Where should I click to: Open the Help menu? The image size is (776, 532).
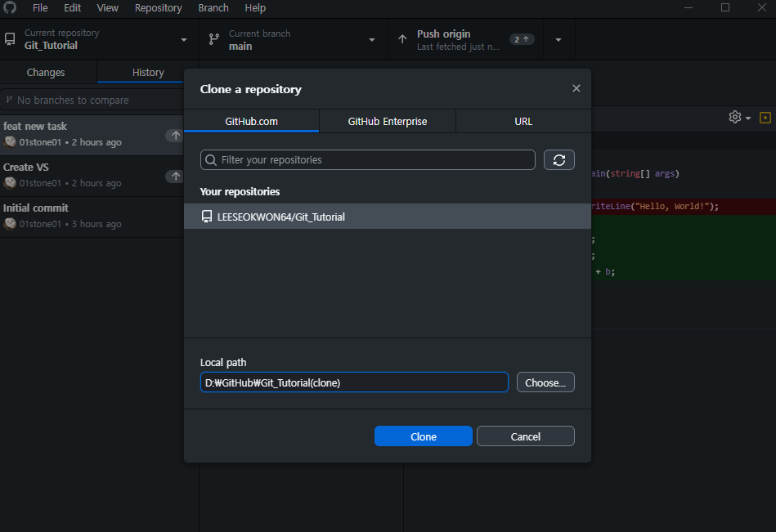tap(255, 8)
